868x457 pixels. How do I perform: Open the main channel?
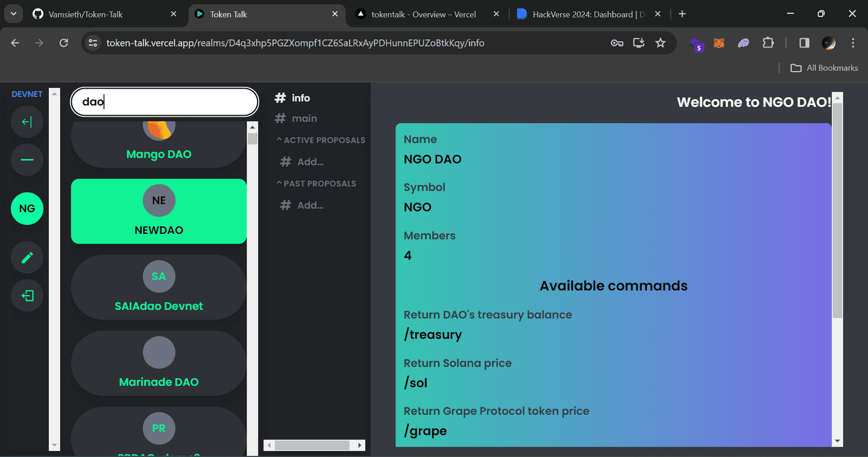click(x=296, y=118)
